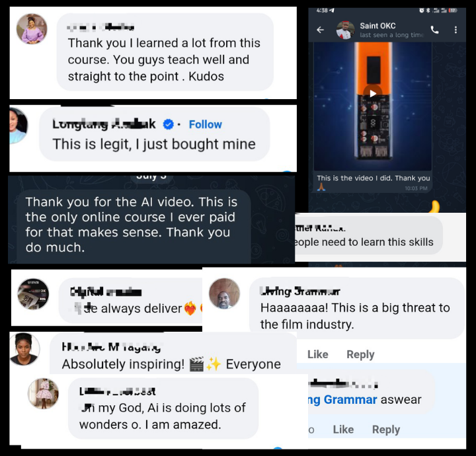Viewport: 476px width, 456px height.
Task: Open the 'Absolutely inspiring' commenter's avatar
Action: [x=24, y=348]
